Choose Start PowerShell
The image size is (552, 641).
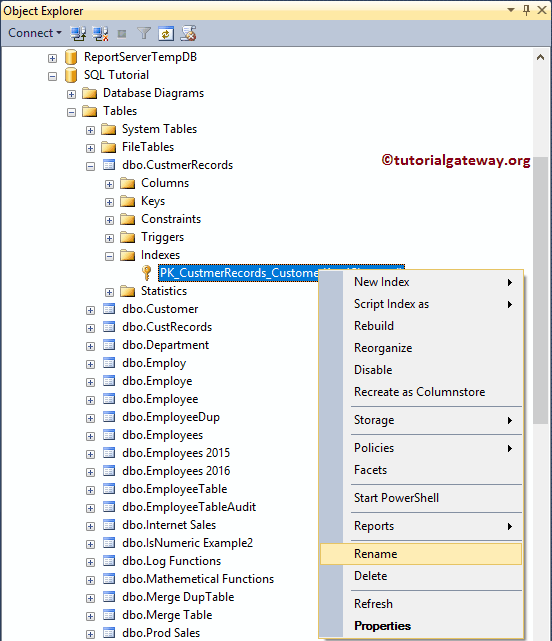421,498
